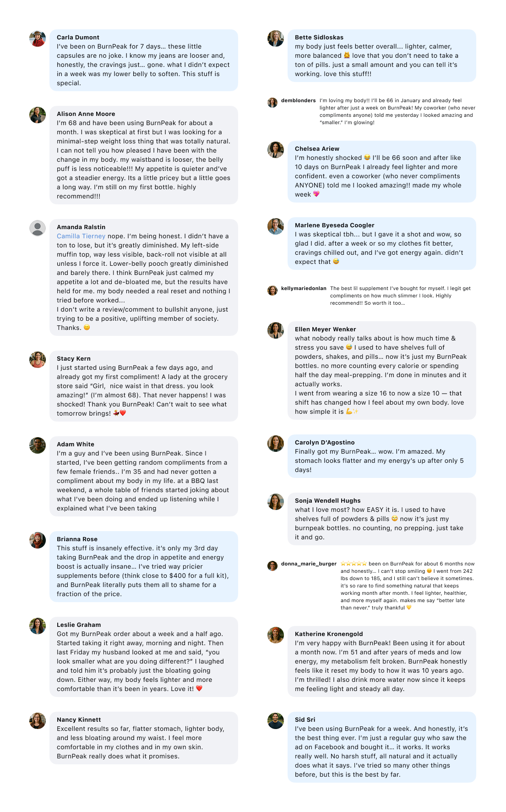Select the donna_marie_burger username
Screen dimensions: 506x812
[x=309, y=564]
